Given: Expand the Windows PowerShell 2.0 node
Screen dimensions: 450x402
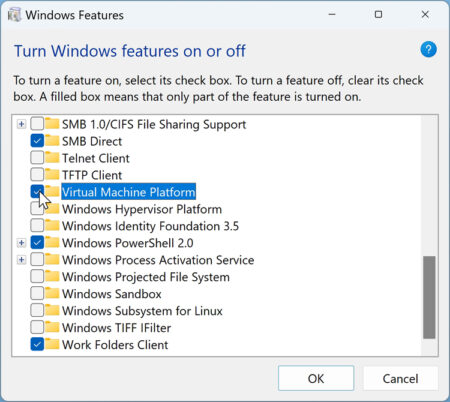Looking at the screenshot, I should point(21,243).
